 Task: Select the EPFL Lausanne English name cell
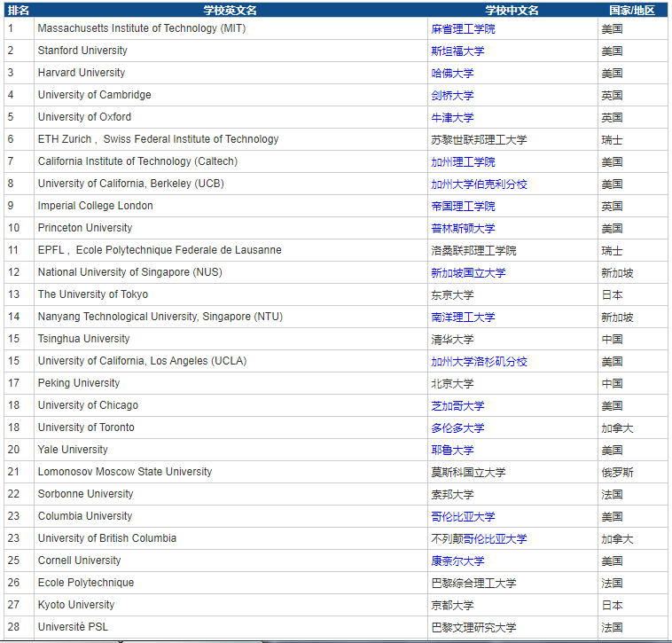[231, 250]
